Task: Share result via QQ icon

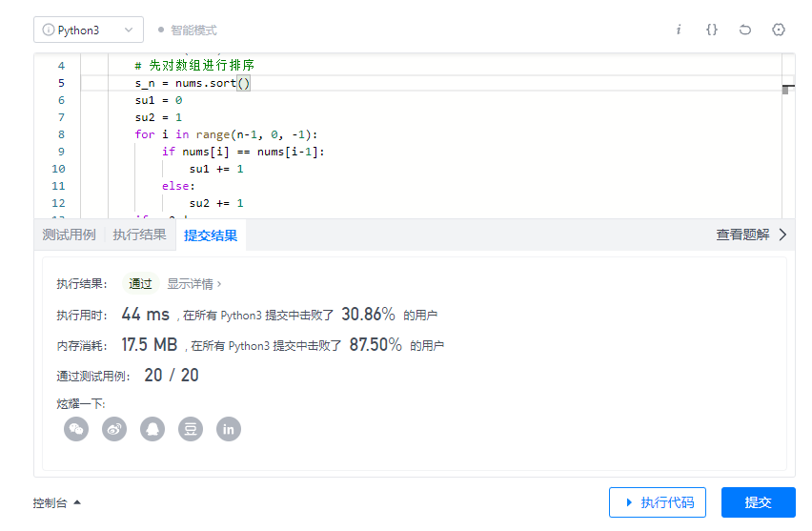Action: (152, 429)
